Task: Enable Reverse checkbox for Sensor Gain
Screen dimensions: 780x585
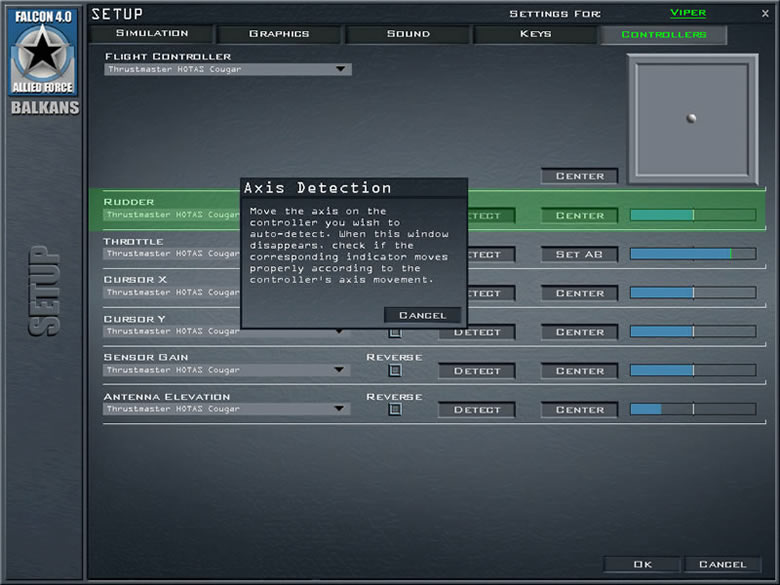Action: click(395, 371)
